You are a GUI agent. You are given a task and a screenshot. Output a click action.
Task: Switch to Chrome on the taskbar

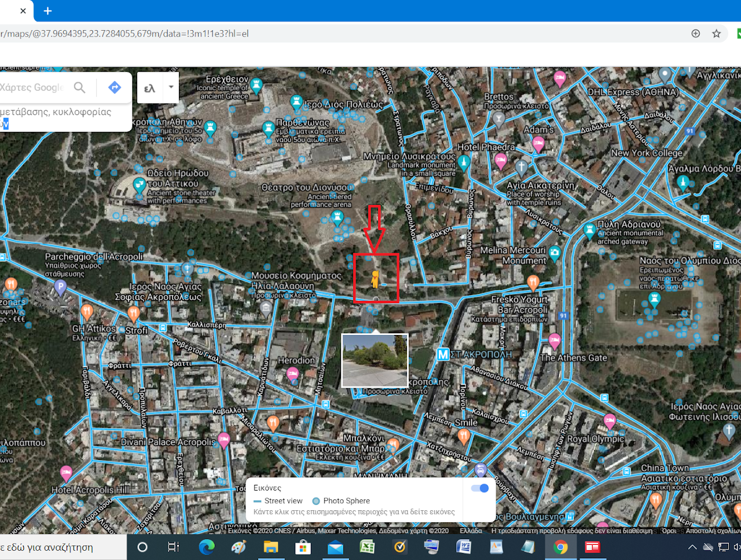560,547
